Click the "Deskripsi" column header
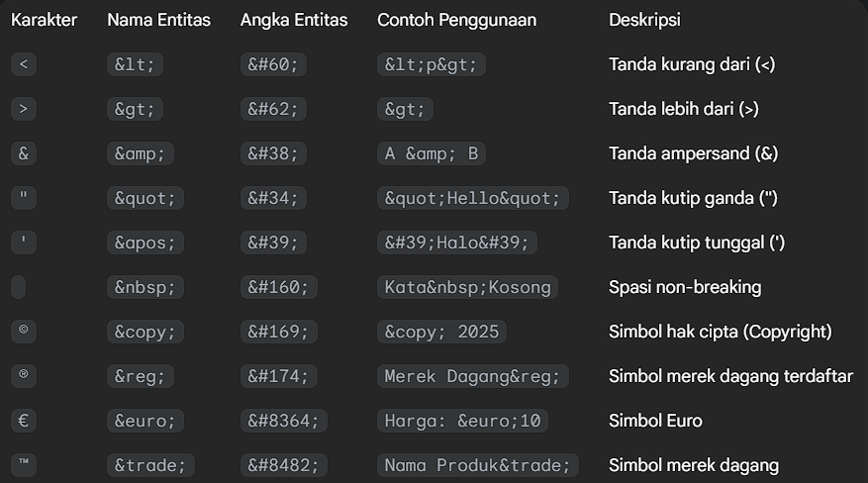Image resolution: width=868 pixels, height=483 pixels. coord(644,20)
